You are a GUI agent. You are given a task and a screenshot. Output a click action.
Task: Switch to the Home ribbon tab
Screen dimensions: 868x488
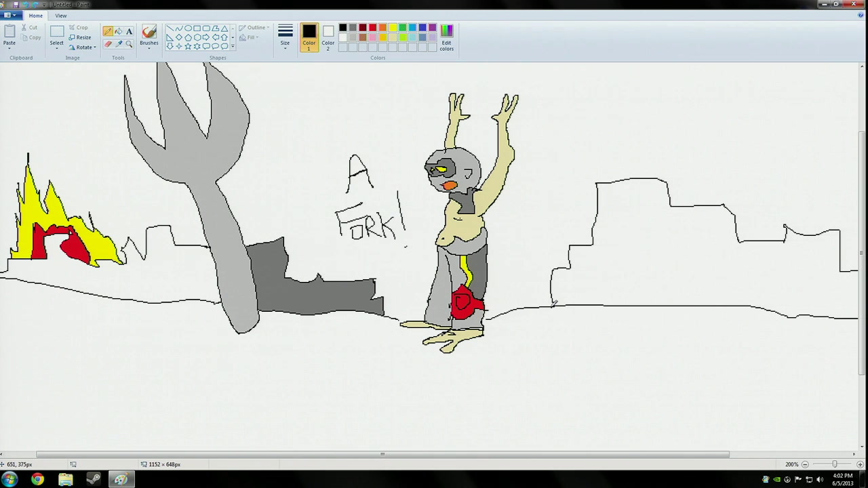(35, 16)
